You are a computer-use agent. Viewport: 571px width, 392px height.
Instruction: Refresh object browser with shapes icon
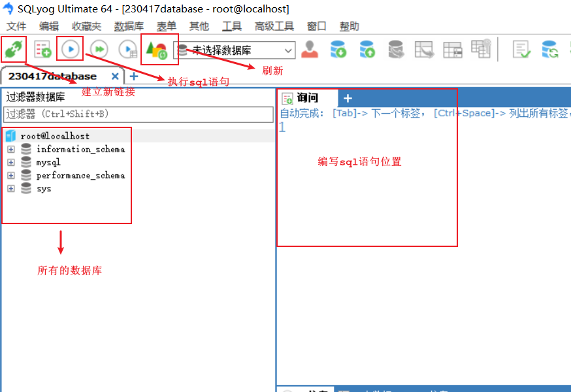(157, 50)
